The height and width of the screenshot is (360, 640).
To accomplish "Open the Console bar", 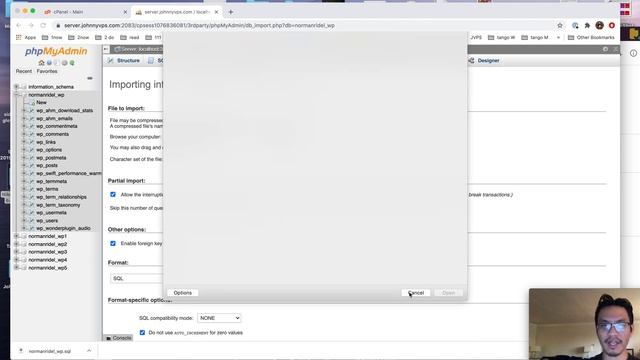I will tap(118, 338).
